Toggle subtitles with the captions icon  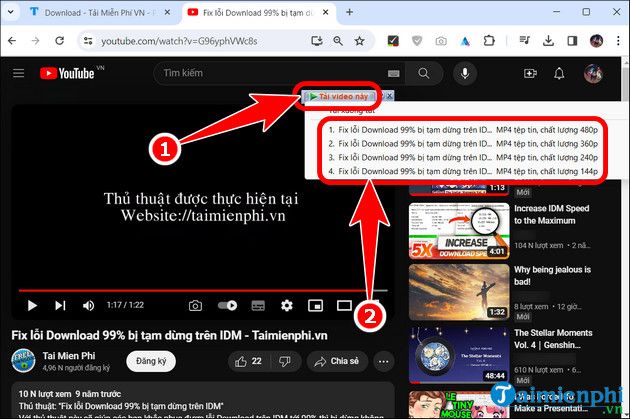coord(258,306)
